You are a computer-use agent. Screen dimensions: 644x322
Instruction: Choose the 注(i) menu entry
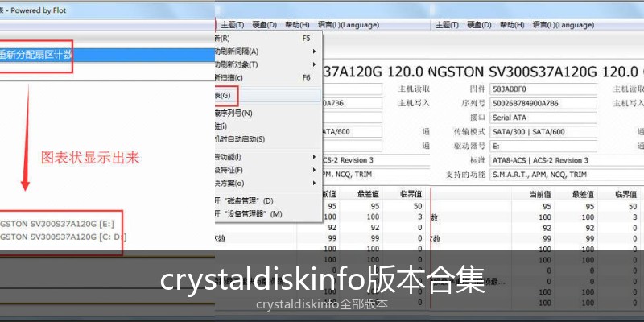(x=268, y=126)
